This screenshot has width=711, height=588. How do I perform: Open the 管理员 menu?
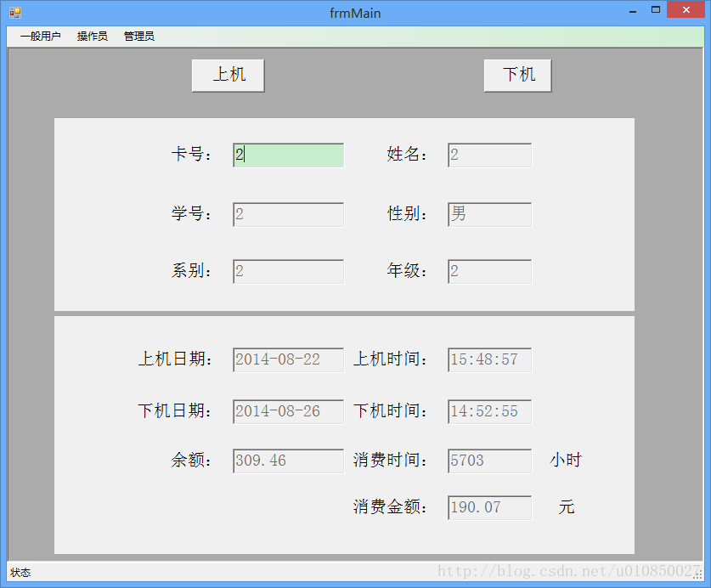139,37
